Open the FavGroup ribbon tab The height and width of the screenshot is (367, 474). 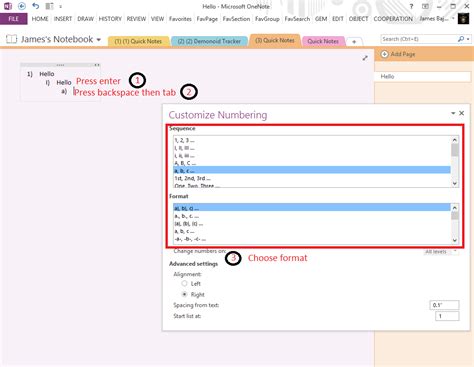coord(267,19)
